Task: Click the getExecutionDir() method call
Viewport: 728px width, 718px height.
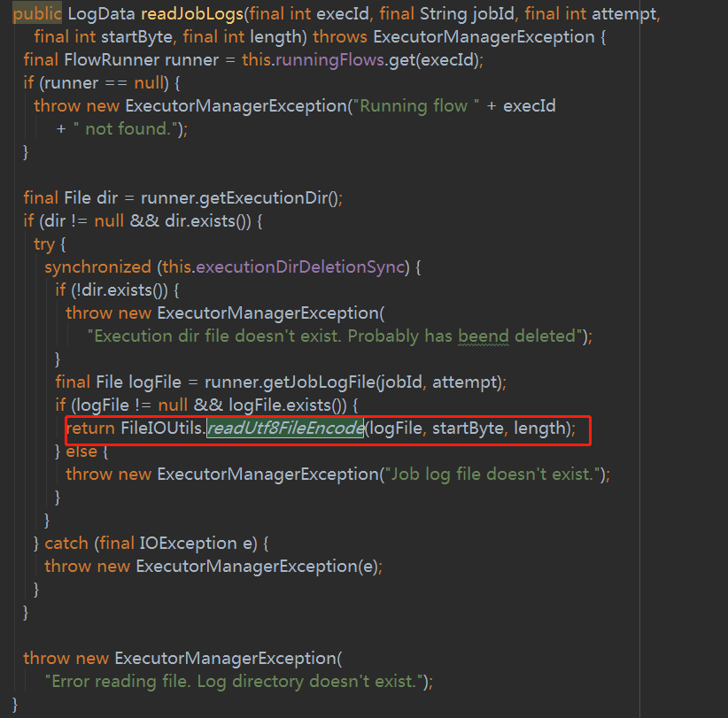Action: point(269,198)
